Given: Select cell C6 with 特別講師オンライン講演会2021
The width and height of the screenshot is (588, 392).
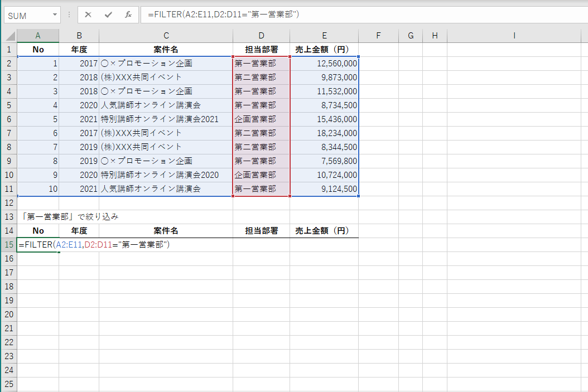Looking at the screenshot, I should 166,119.
